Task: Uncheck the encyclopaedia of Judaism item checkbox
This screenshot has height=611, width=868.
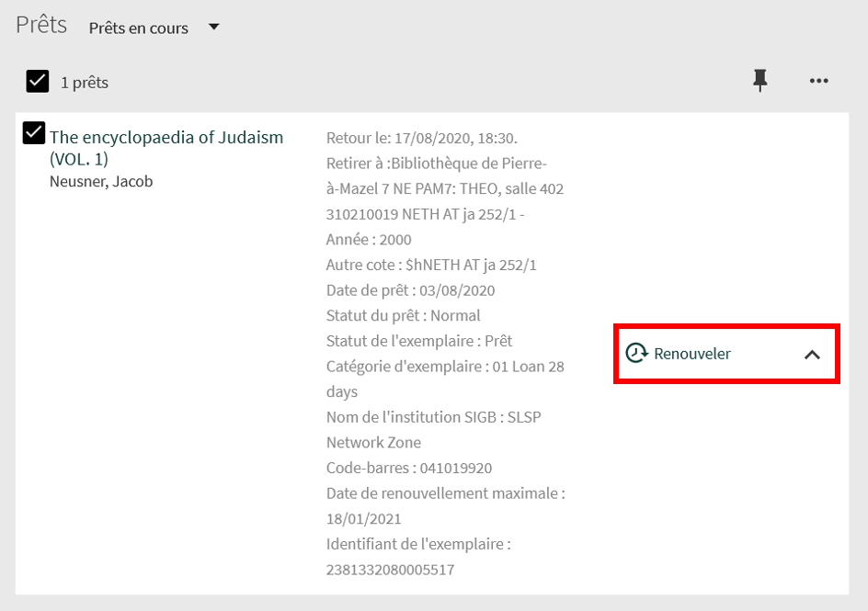Action: (x=33, y=133)
